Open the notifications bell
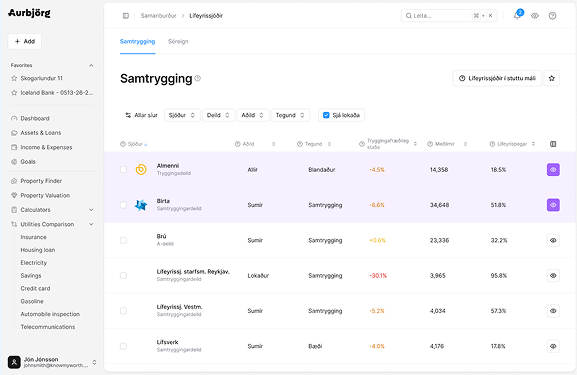This screenshot has width=577, height=375. coord(517,15)
